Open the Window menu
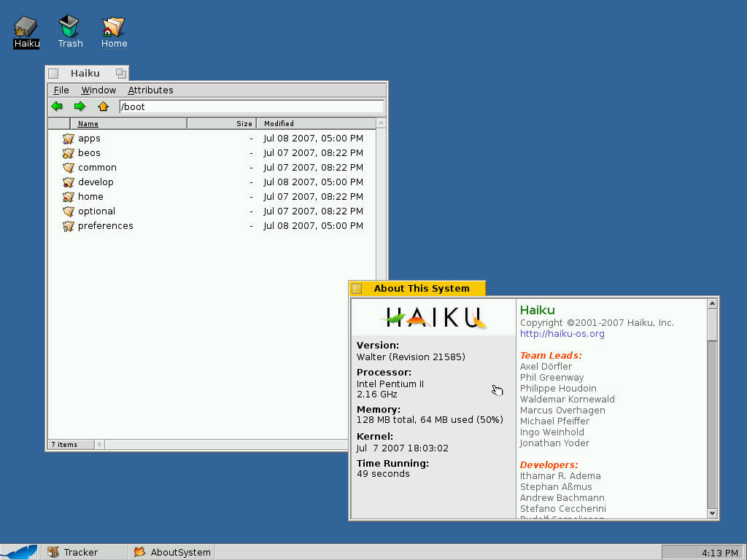747x560 pixels. tap(98, 90)
